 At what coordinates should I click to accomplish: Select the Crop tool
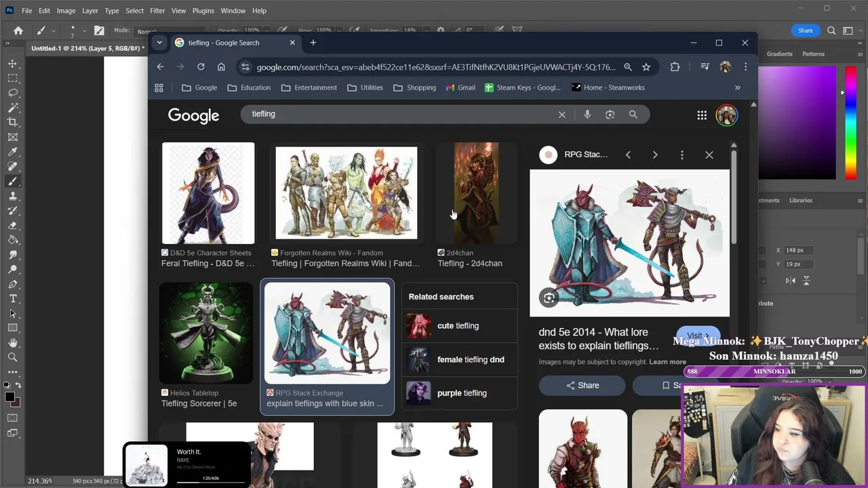(13, 122)
